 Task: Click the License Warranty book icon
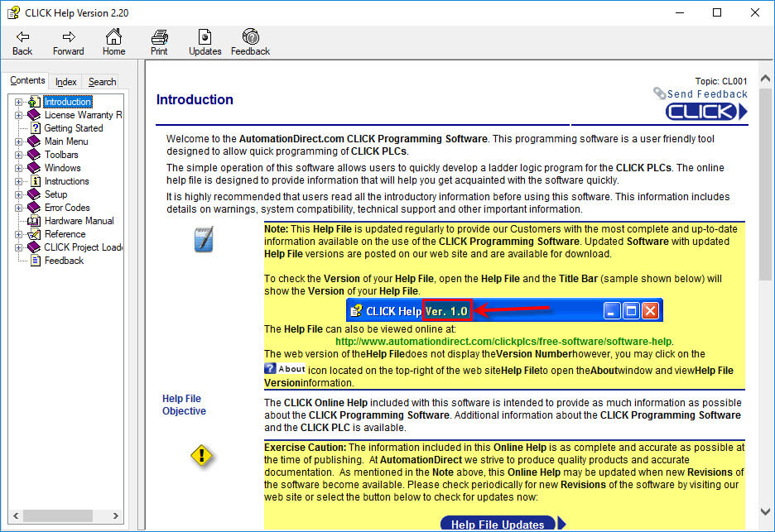click(x=34, y=115)
